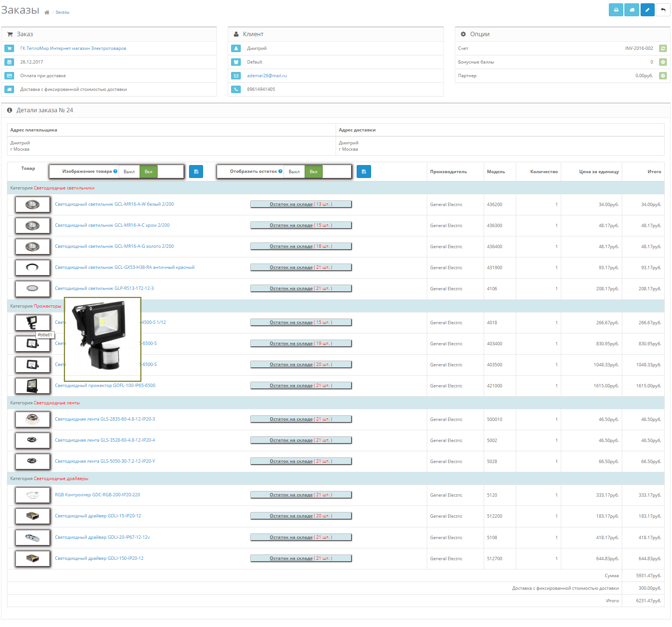
Task: Turn stock display off with Выкл
Action: (x=294, y=172)
